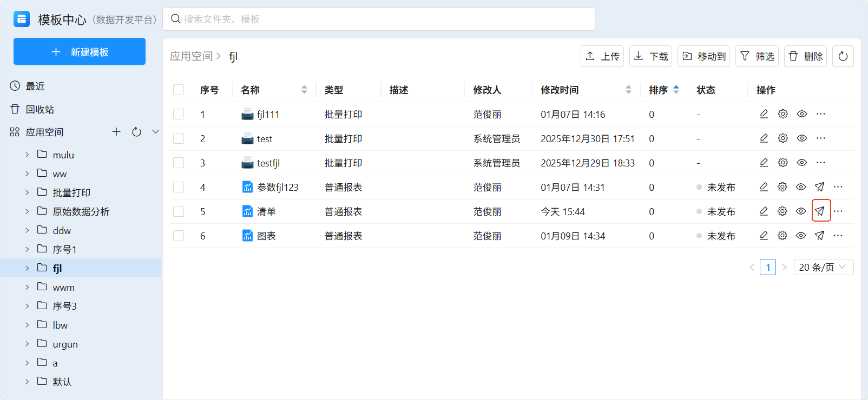Image resolution: width=868 pixels, height=400 pixels.
Task: Refresh the 应用空间 tree
Action: [x=136, y=132]
